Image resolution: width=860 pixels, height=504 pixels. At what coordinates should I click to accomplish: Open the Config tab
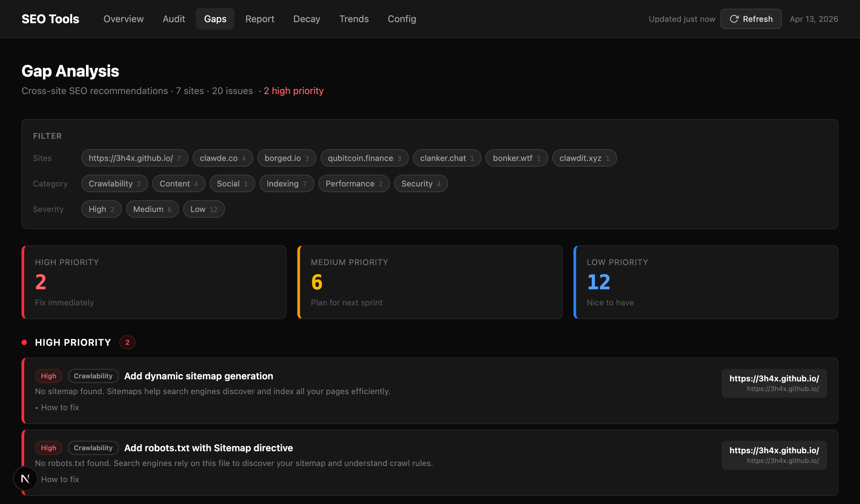tap(402, 19)
